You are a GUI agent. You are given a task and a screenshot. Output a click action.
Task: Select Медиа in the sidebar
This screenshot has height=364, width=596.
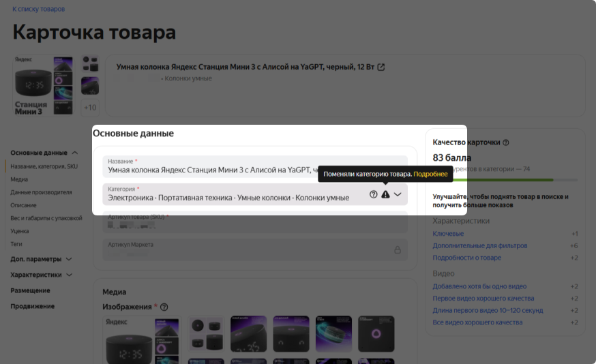pos(19,179)
